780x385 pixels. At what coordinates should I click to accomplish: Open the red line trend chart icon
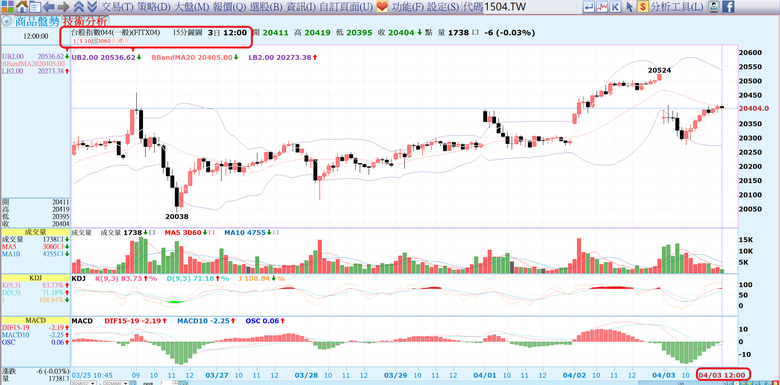pyautogui.click(x=603, y=6)
